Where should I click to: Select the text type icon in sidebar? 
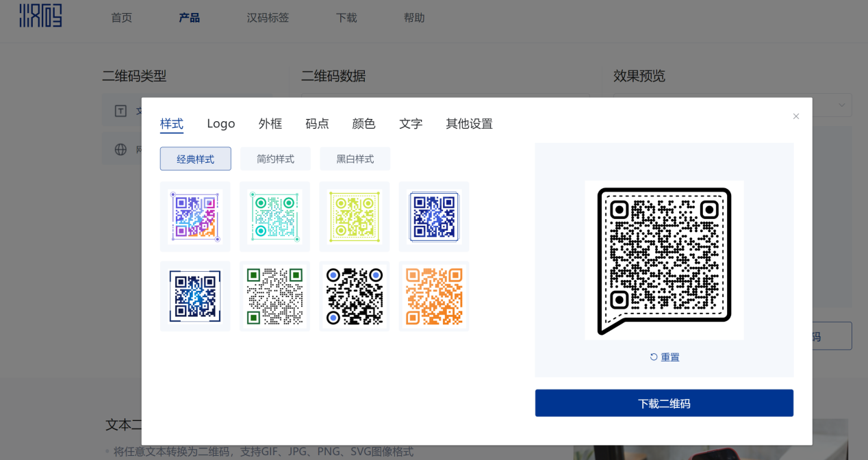120,111
